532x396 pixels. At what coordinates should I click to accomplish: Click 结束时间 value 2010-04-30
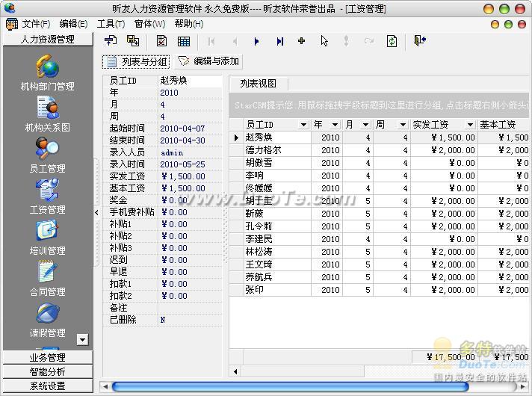point(190,140)
